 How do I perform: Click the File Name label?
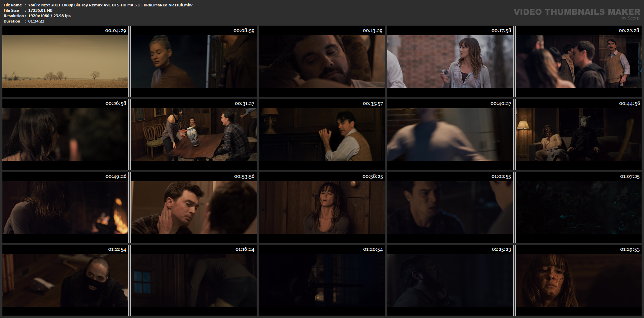[13, 5]
